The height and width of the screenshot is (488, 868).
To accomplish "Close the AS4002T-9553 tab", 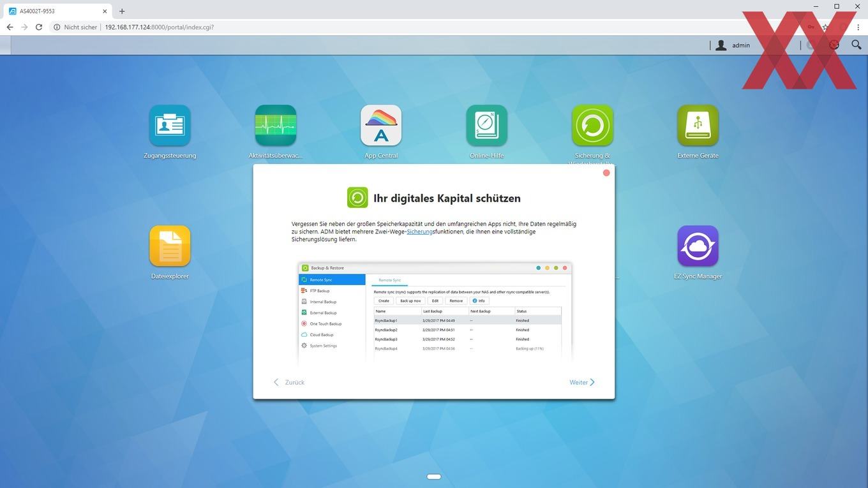I will (105, 11).
